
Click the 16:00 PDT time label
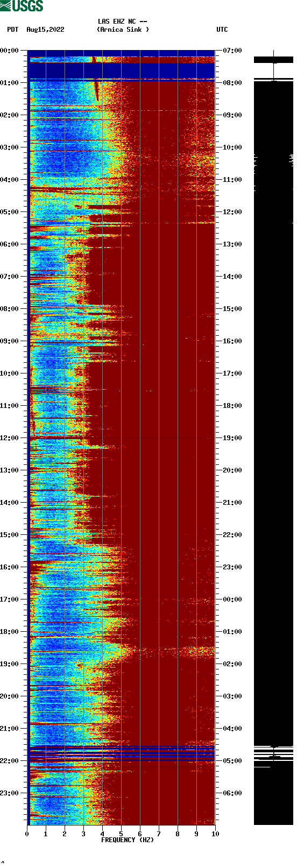[9, 567]
